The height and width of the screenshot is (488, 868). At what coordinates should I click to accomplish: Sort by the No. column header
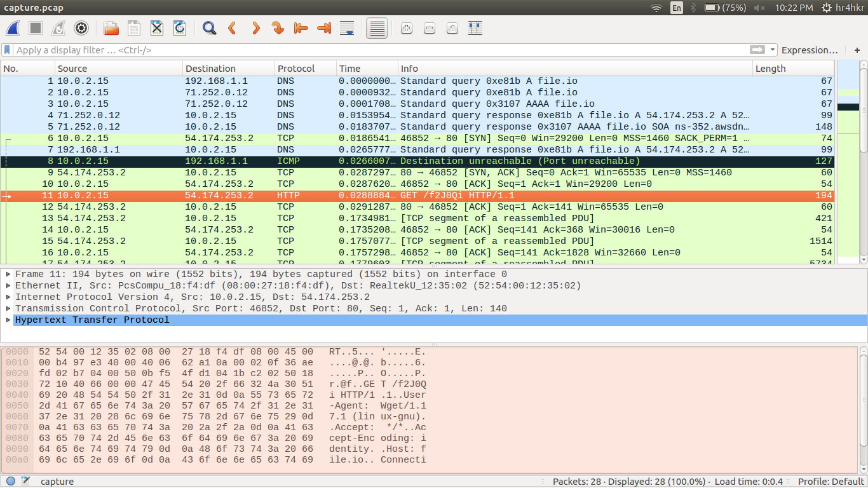tap(28, 68)
